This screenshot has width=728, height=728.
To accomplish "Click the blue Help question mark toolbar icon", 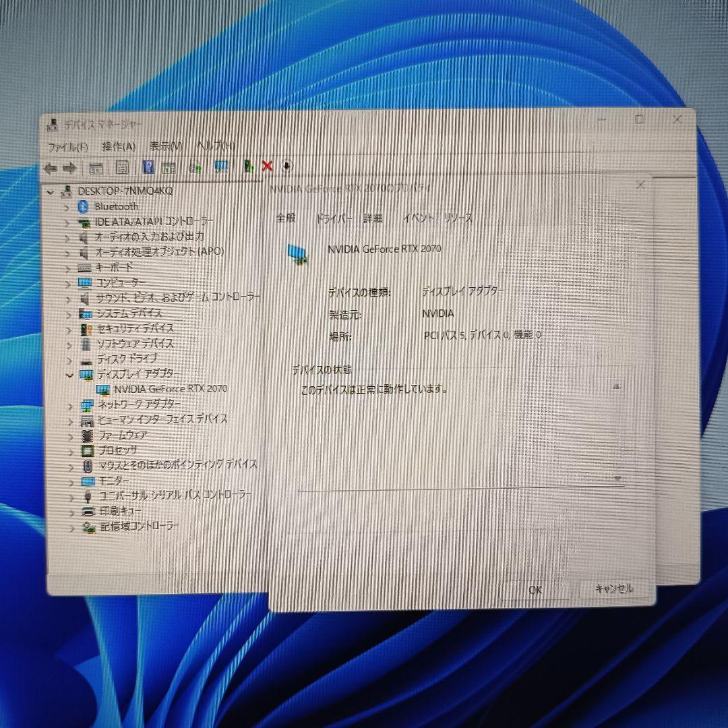I will click(148, 167).
